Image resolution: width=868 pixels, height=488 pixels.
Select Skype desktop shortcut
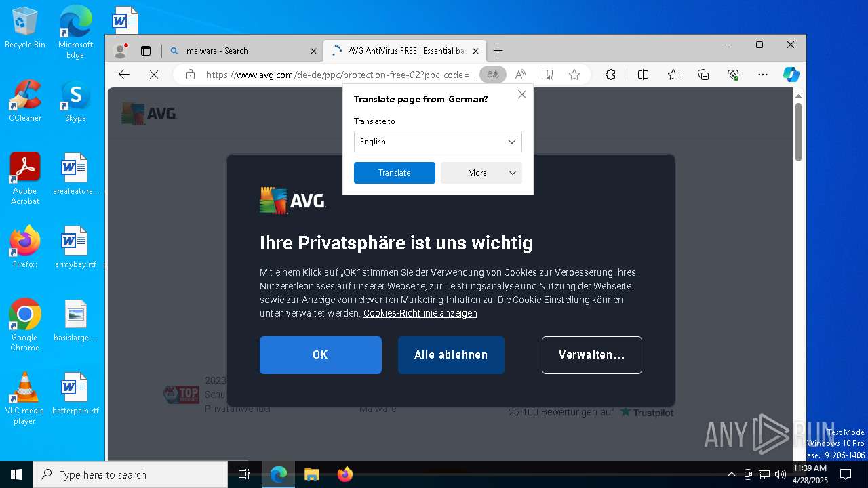point(75,100)
